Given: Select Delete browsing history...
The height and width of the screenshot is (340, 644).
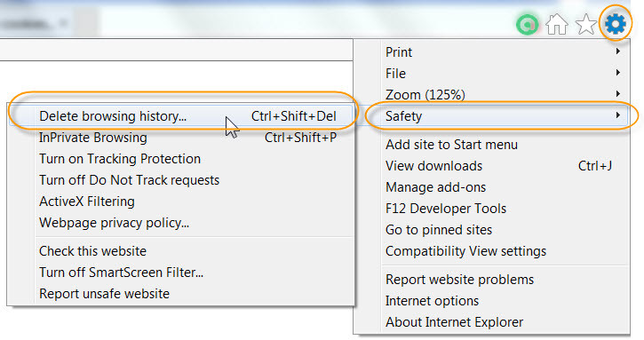Looking at the screenshot, I should (x=181, y=115).
